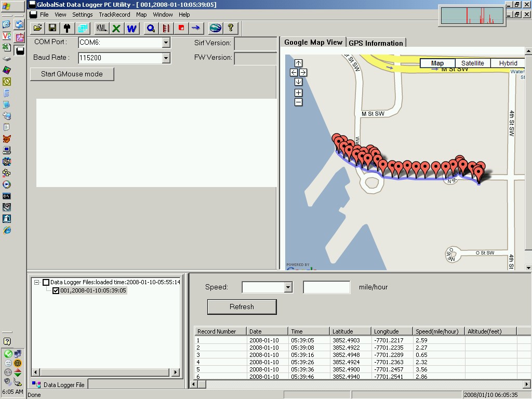Uncheck the 001,2008-01-10:05:39:05 track checkbox
The width and height of the screenshot is (532, 399).
(56, 291)
